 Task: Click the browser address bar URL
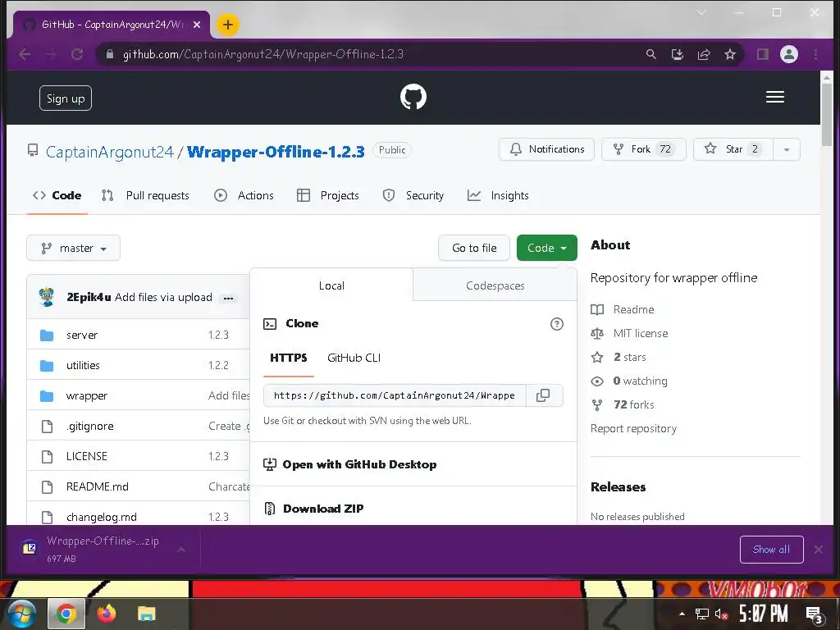coord(263,54)
